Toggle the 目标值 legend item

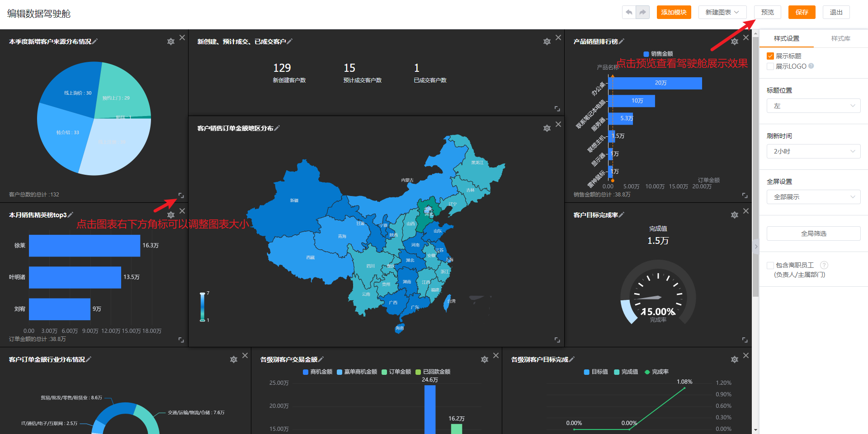[596, 372]
